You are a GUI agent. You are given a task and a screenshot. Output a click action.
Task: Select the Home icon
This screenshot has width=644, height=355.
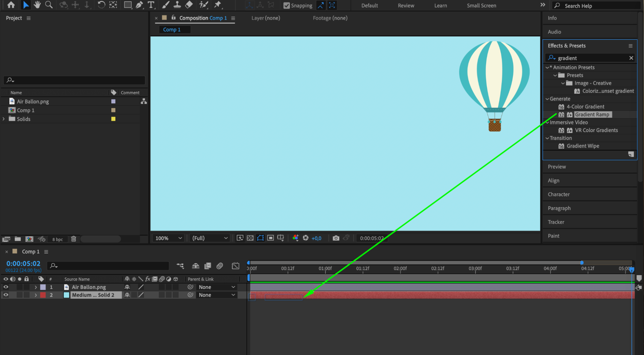point(11,5)
